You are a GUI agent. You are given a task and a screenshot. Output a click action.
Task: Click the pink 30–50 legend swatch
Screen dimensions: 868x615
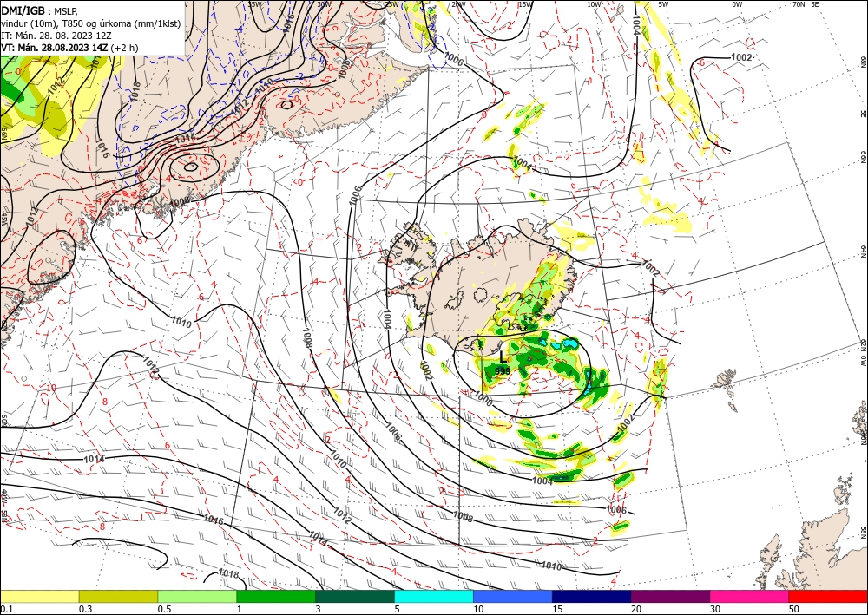(750, 596)
